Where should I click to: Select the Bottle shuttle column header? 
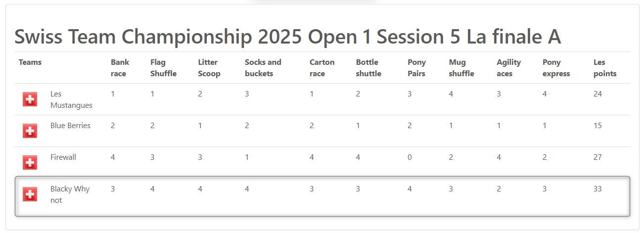point(368,68)
